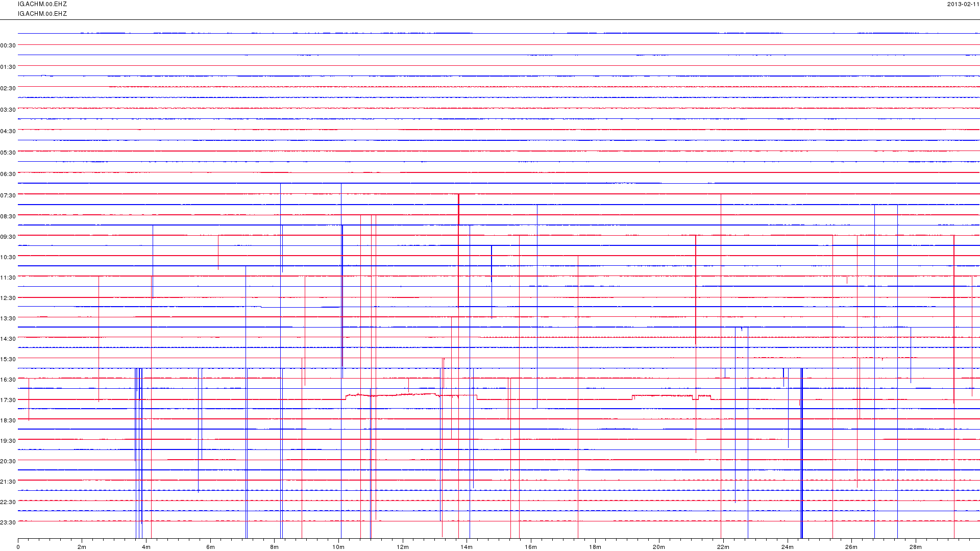Screen dimensions: 980x551
Task: Select the 02:30 time row label
Action: pos(8,88)
